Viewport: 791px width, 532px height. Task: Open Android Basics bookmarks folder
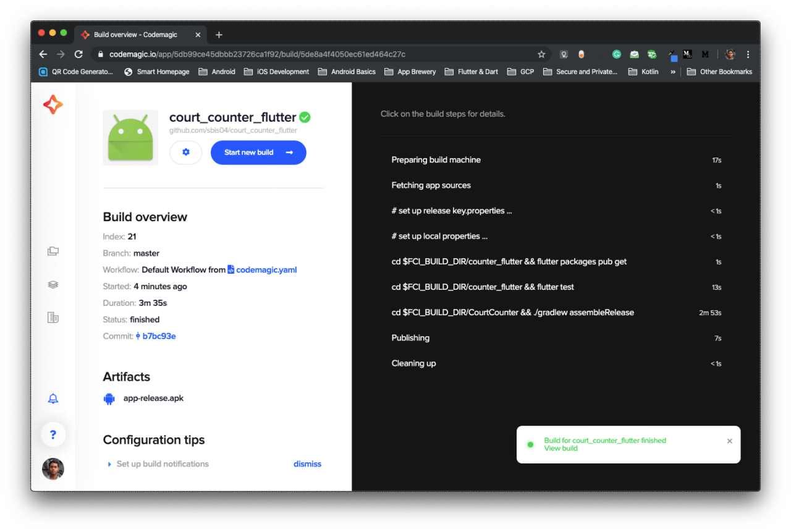(x=347, y=72)
